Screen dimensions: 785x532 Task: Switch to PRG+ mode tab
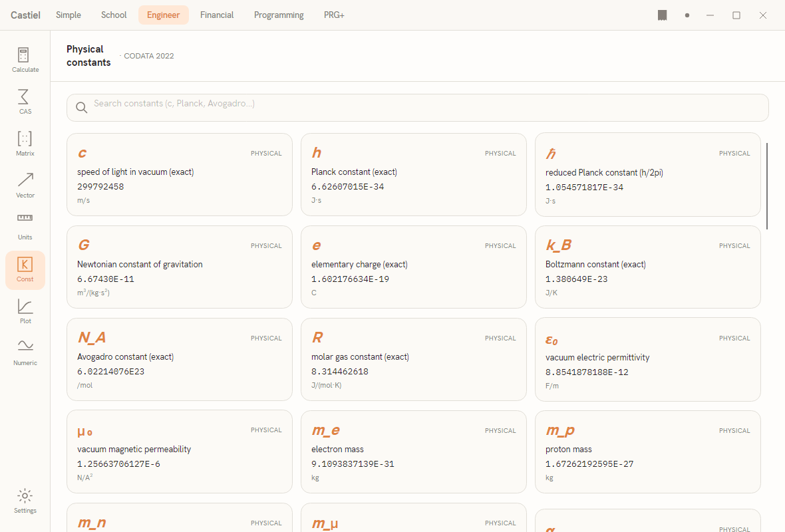point(334,15)
